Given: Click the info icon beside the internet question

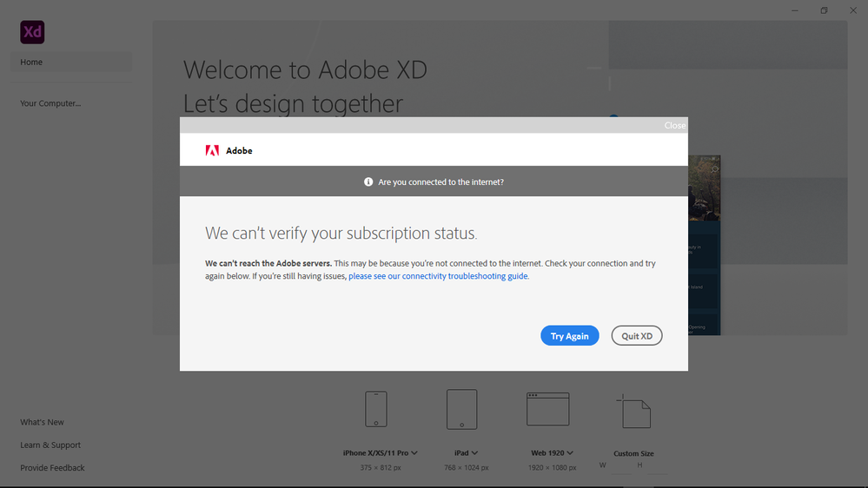Looking at the screenshot, I should tap(368, 182).
